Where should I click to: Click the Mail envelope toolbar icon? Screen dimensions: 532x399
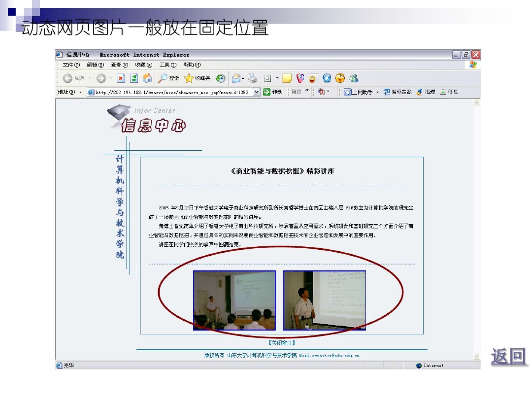click(x=236, y=78)
